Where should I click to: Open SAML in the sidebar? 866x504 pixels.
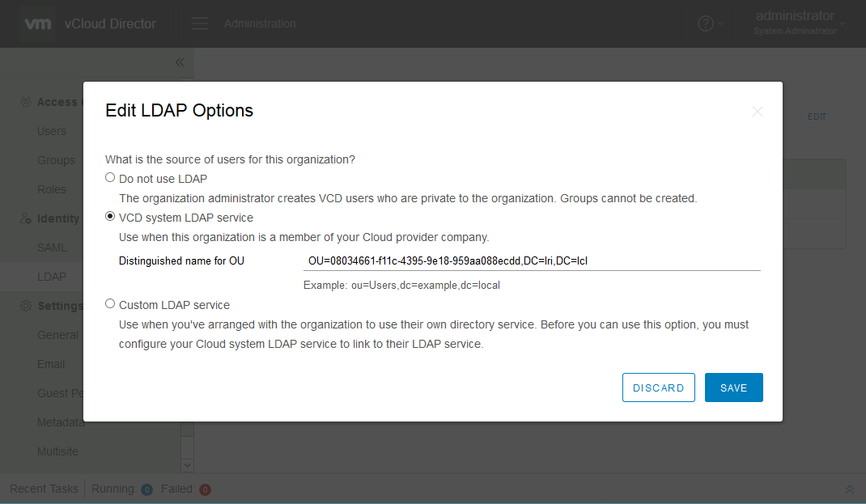click(52, 248)
